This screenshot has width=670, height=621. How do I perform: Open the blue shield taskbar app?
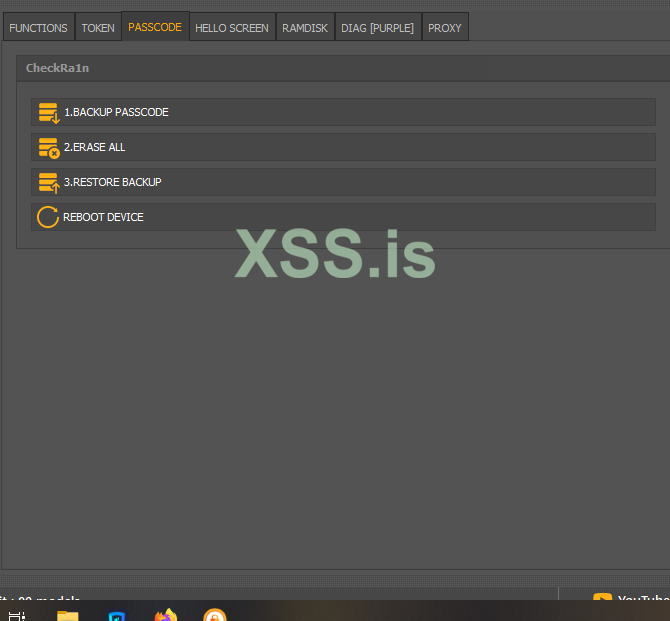[117, 616]
